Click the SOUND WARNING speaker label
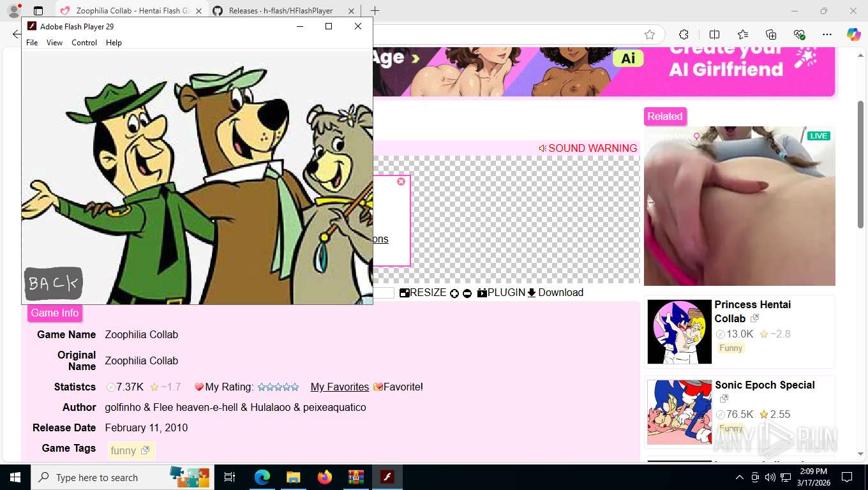Image resolution: width=868 pixels, height=490 pixels. [588, 149]
